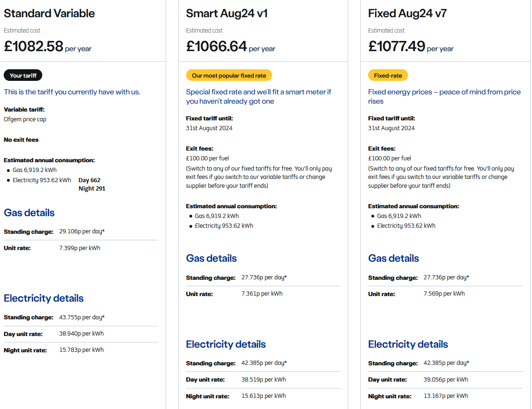This screenshot has height=409, width=532.
Task: Click Gas details heading under Fixed Aug24 v7
Action: (393, 258)
